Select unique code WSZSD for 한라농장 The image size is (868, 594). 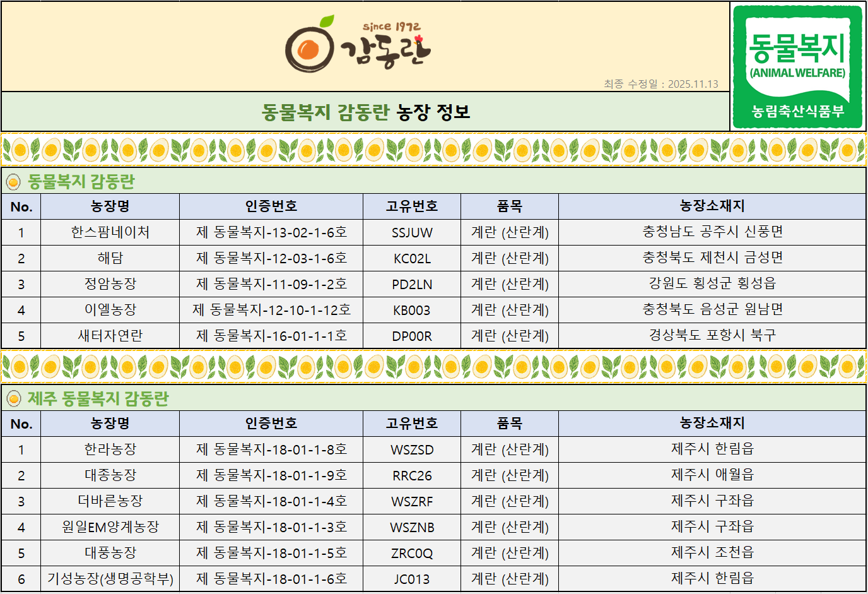412,449
